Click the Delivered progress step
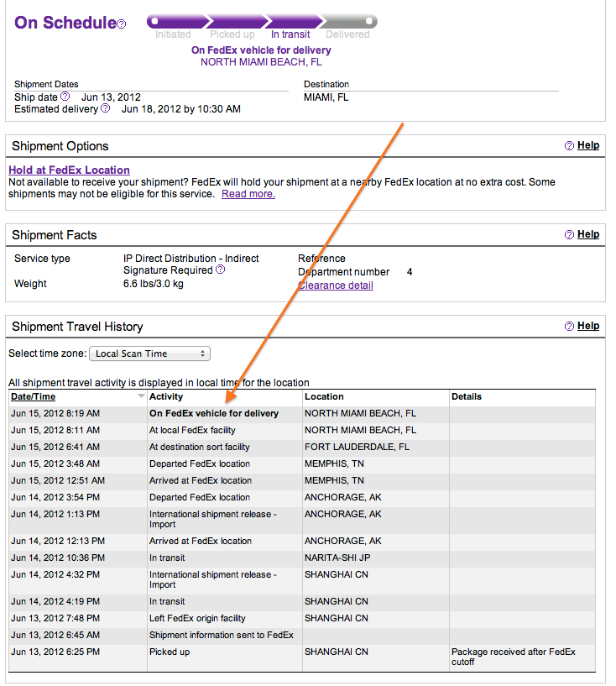Screen dimensions: 616x686 347,34
